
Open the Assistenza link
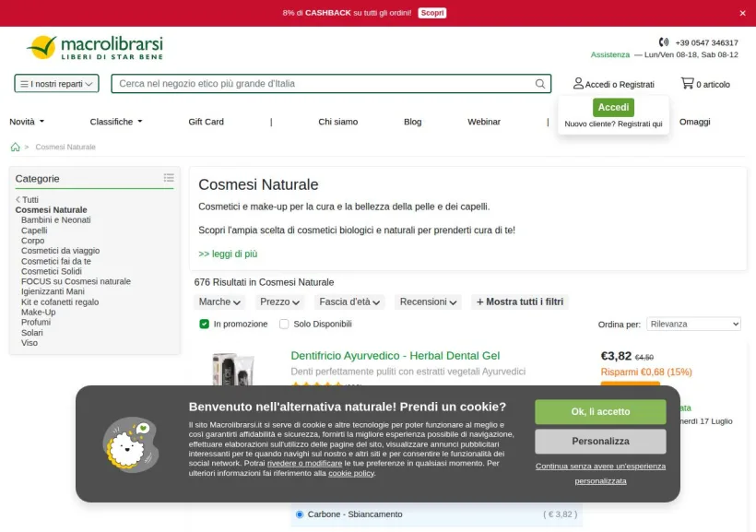click(610, 54)
